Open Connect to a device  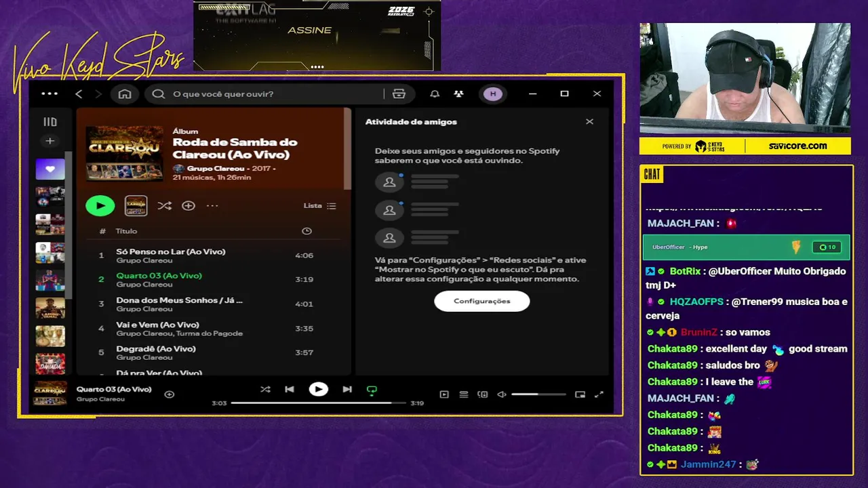coord(483,394)
